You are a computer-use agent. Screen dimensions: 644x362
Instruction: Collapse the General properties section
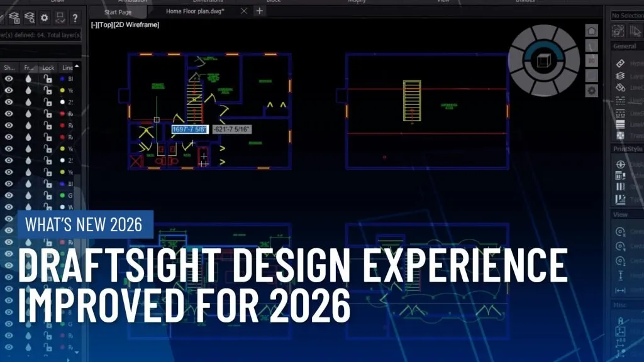[627, 47]
